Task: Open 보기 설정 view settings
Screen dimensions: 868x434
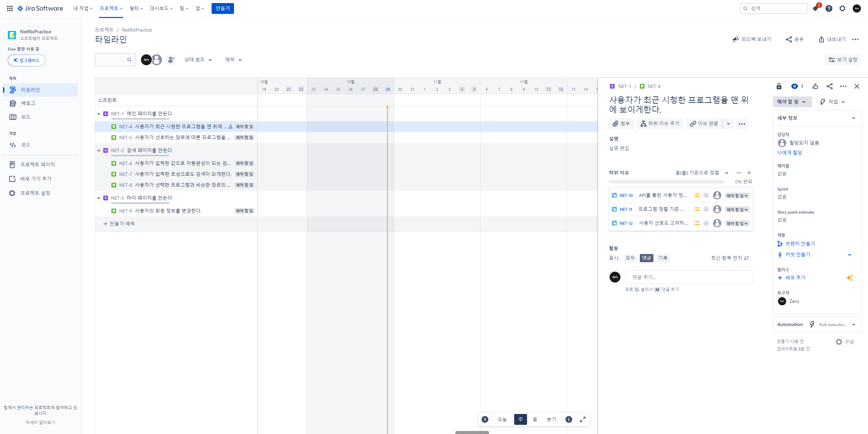Action: pyautogui.click(x=843, y=60)
